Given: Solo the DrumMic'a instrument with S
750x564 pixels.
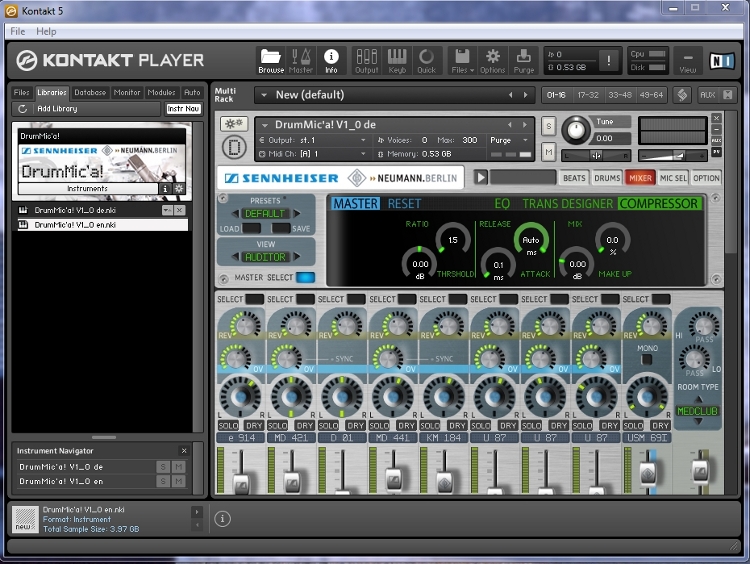Looking at the screenshot, I should click(x=549, y=126).
